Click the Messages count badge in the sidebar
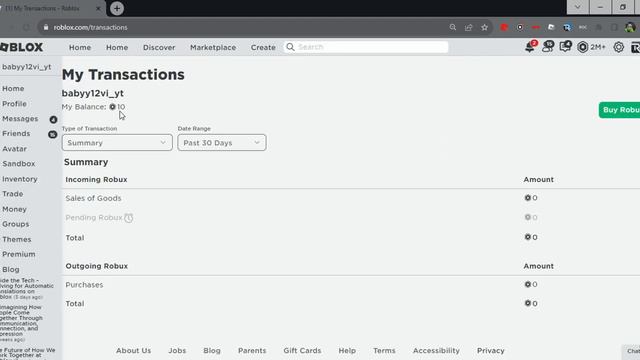Image resolution: width=640 pixels, height=360 pixels. coord(53,120)
